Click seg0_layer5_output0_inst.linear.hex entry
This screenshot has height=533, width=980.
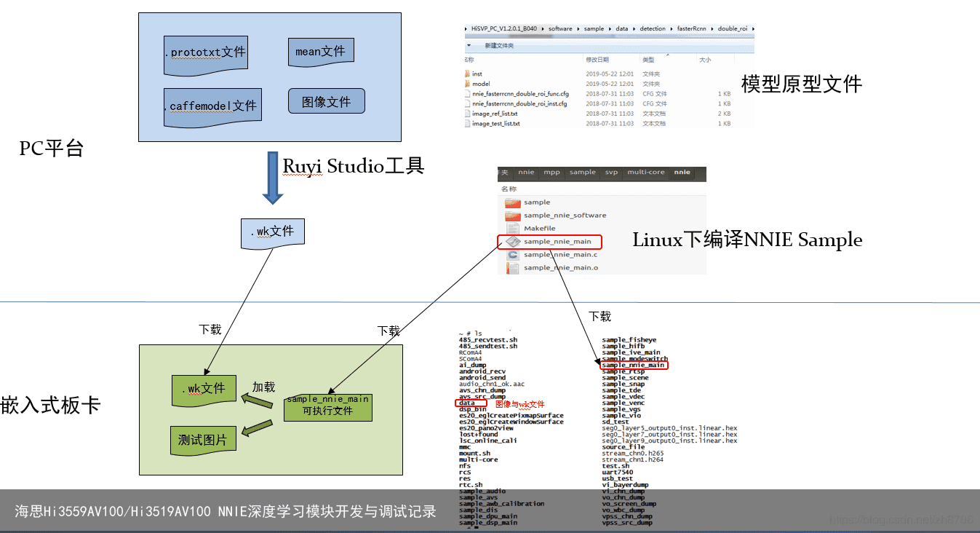[669, 428]
